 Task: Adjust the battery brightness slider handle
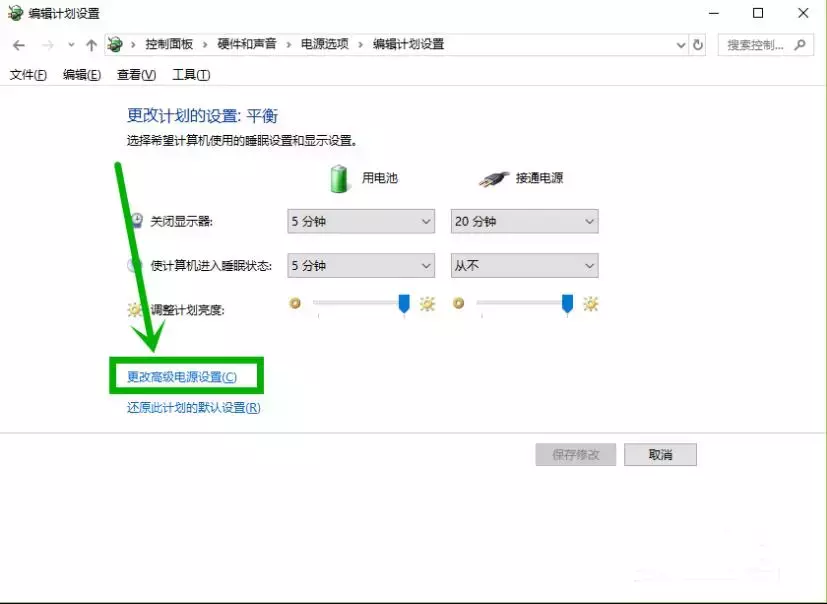[402, 304]
